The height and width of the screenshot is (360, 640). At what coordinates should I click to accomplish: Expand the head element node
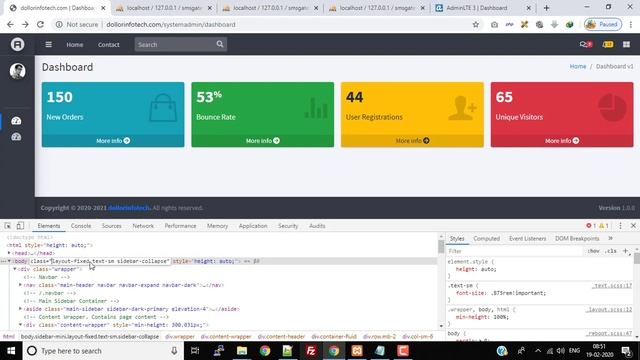click(9, 253)
